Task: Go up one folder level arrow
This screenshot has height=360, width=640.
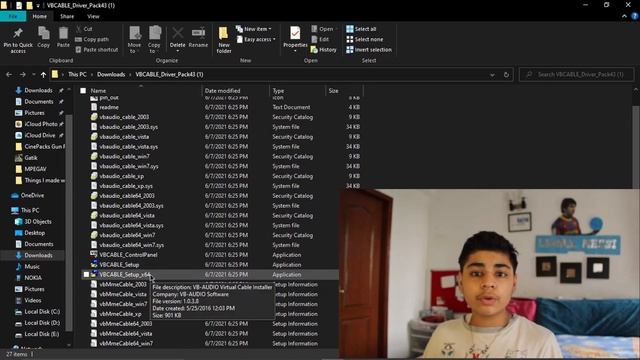Action: (x=43, y=75)
